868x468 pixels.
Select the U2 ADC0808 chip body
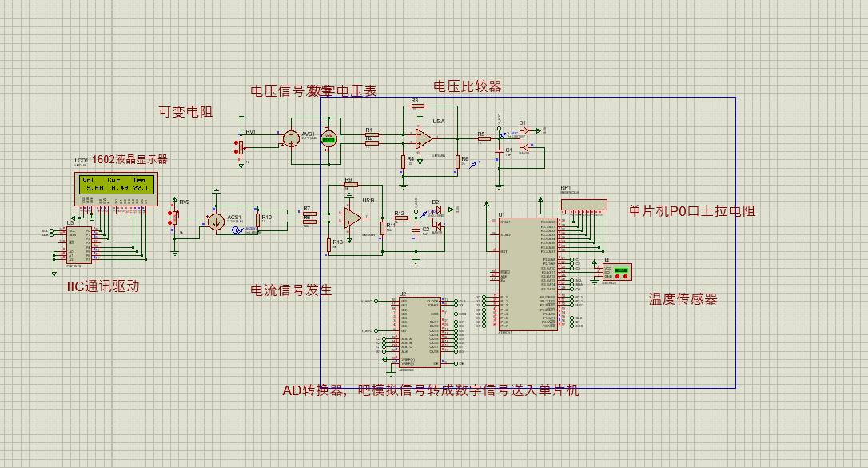coord(420,332)
